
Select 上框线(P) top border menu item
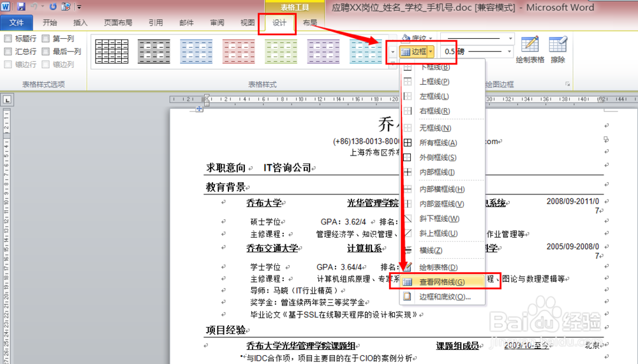pos(443,82)
